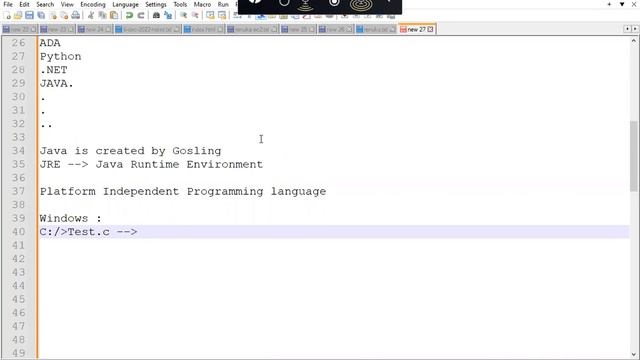
Task: Open the Language menu
Action: click(x=125, y=4)
